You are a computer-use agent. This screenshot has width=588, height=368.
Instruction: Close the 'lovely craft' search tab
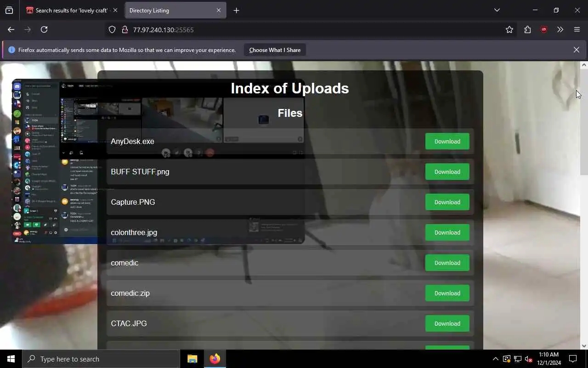[x=115, y=10]
